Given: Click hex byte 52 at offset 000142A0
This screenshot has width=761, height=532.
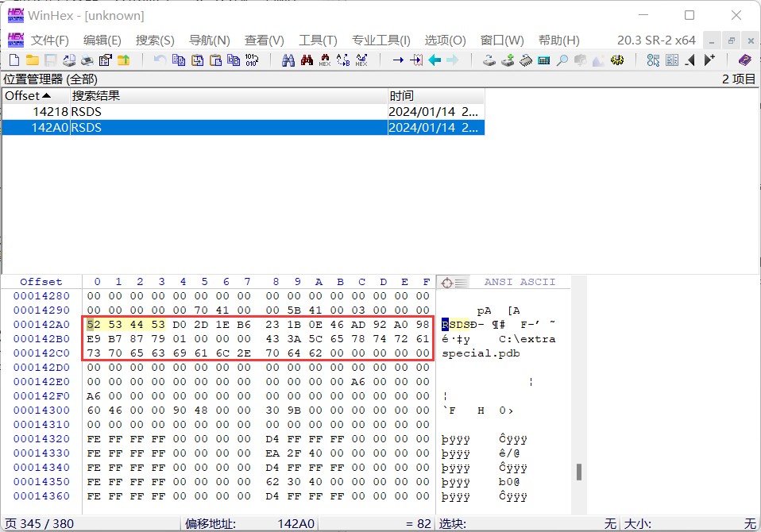Looking at the screenshot, I should click(94, 325).
